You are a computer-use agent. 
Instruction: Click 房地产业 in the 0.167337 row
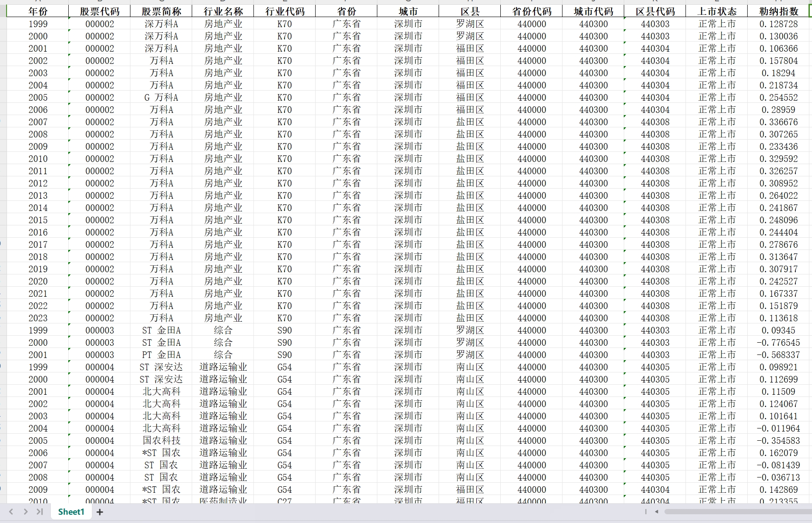tap(223, 294)
